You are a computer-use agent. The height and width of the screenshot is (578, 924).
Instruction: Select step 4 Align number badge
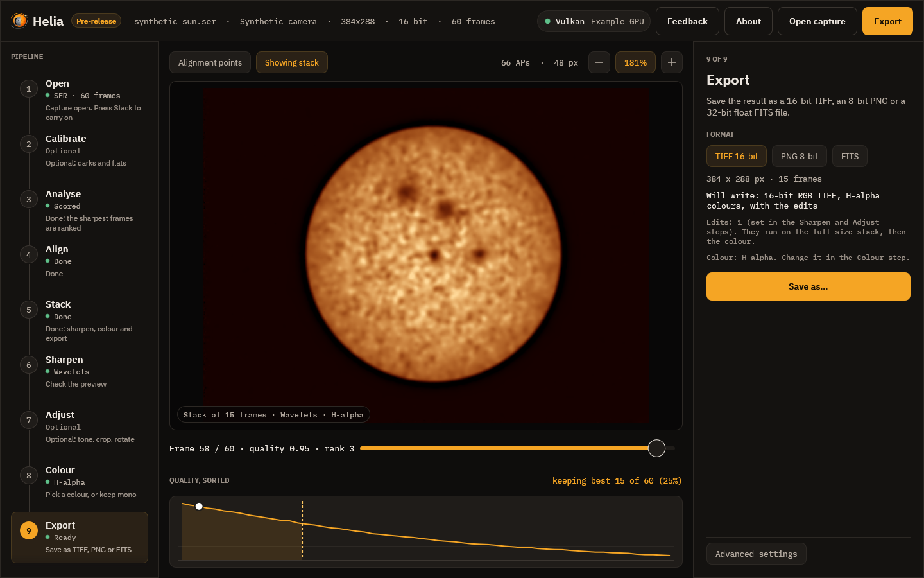[29, 254]
